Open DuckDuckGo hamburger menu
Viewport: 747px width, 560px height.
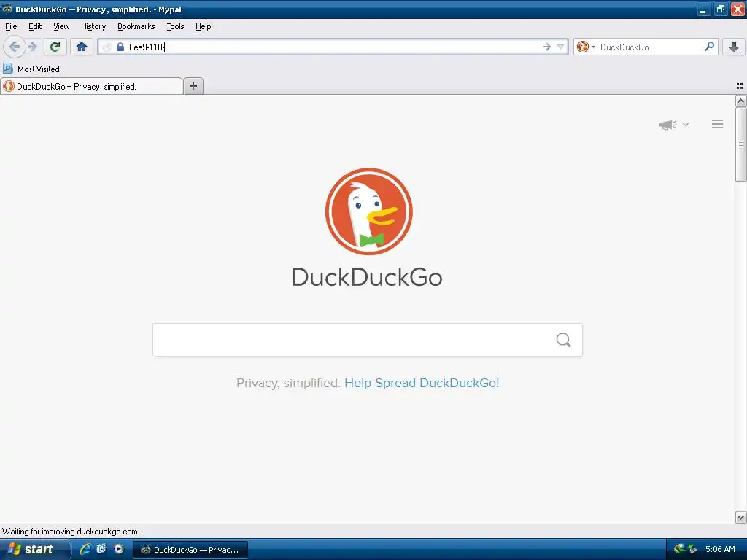[x=718, y=124]
